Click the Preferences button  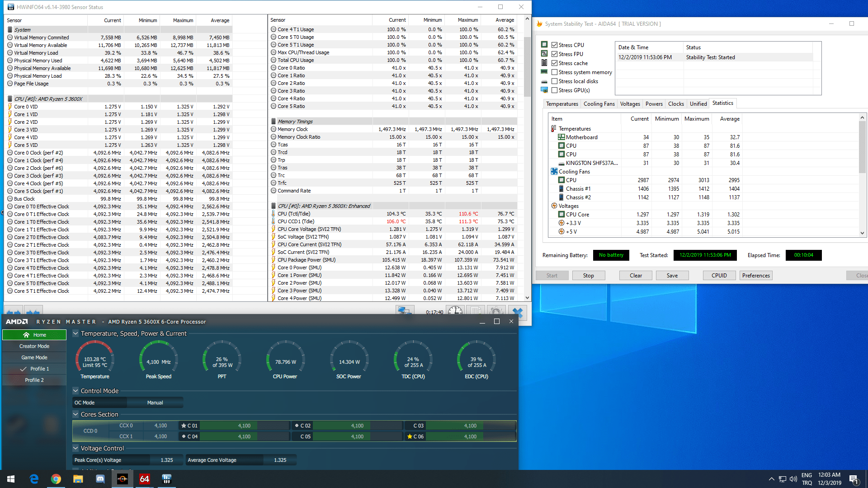[755, 276]
